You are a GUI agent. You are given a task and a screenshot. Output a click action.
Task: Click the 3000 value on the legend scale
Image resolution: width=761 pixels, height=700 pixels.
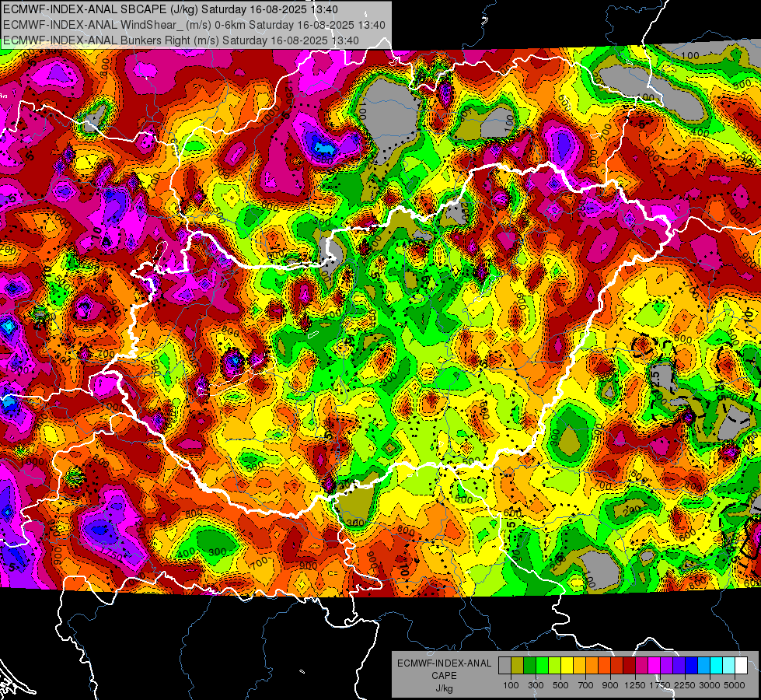click(710, 685)
